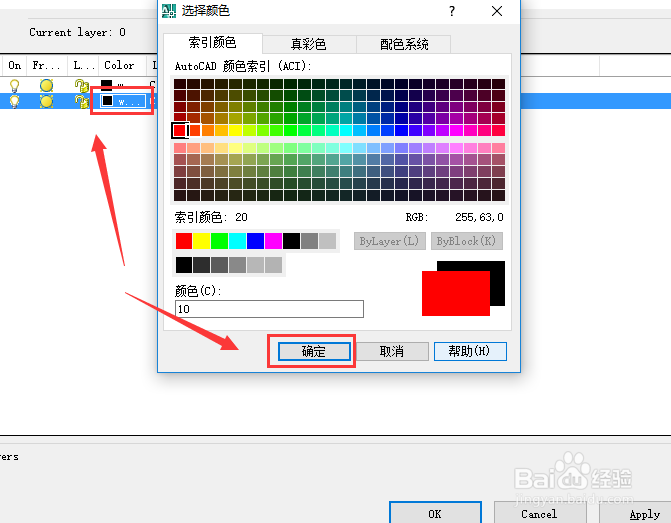The image size is (671, 523).
Task: Sort layers by the L... column header
Action: pos(83,65)
